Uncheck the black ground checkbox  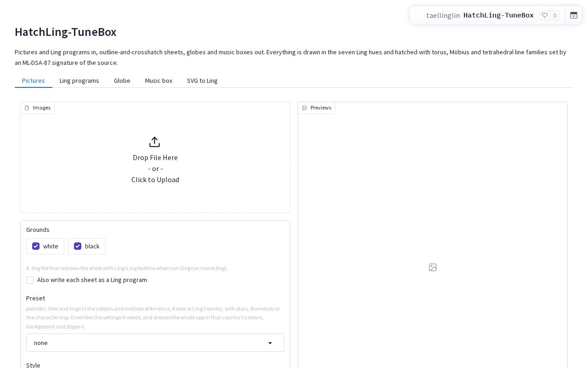click(78, 246)
